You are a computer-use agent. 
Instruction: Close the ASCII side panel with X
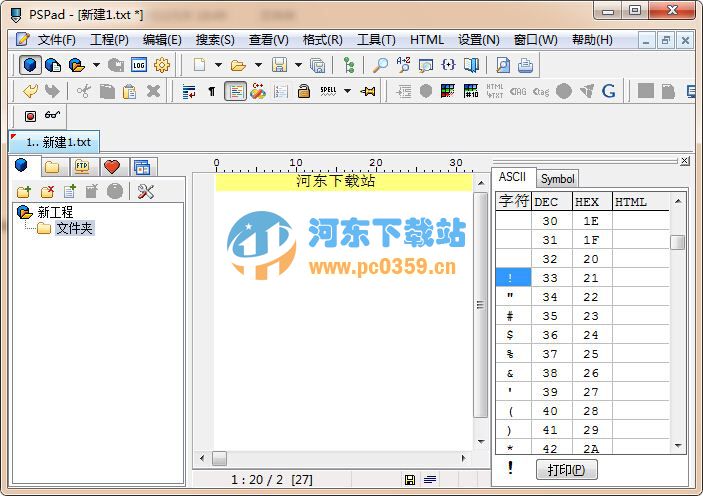(x=684, y=161)
